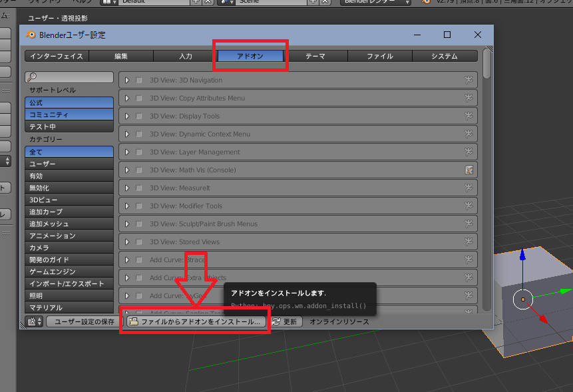Select the 有効 category filter
This screenshot has height=392, width=573.
tap(69, 176)
